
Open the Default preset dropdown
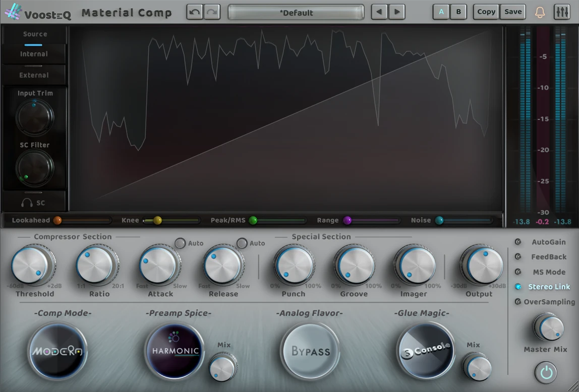296,13
